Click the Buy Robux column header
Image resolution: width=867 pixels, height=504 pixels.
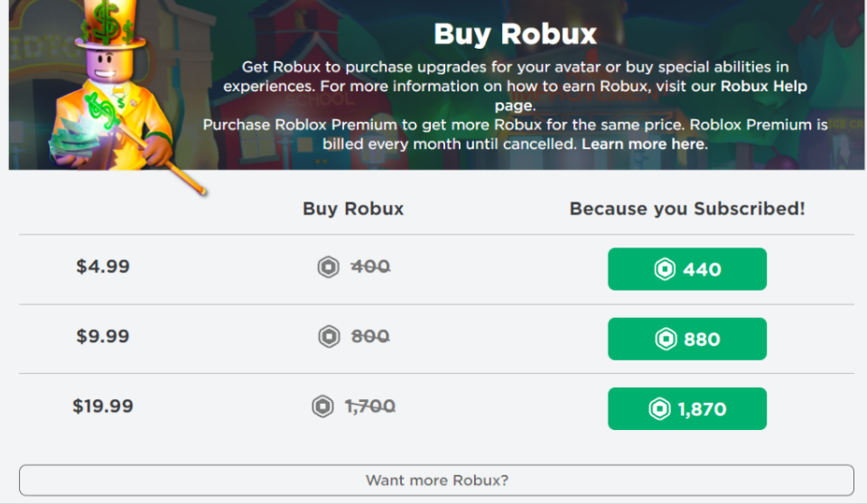click(353, 209)
